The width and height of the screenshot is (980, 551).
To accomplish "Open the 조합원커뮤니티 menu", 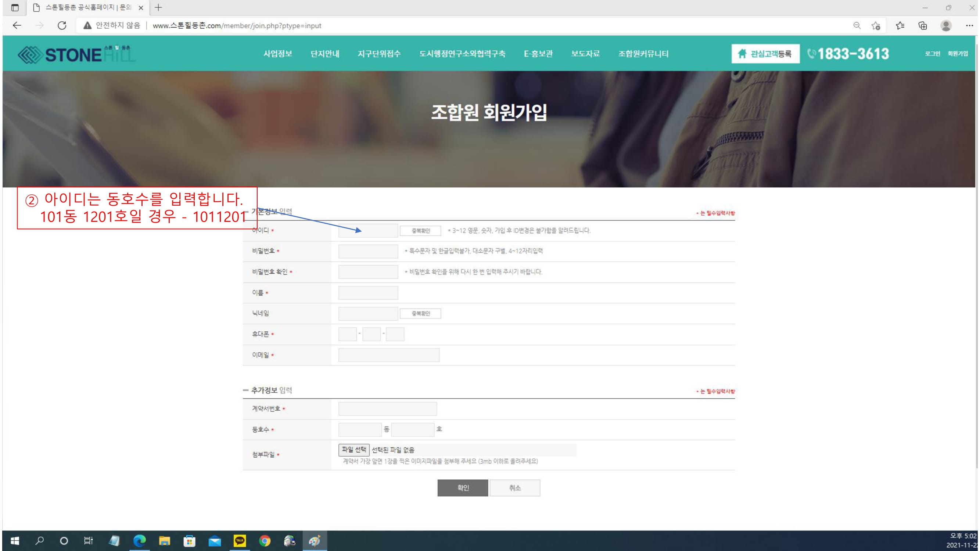I will pyautogui.click(x=643, y=54).
